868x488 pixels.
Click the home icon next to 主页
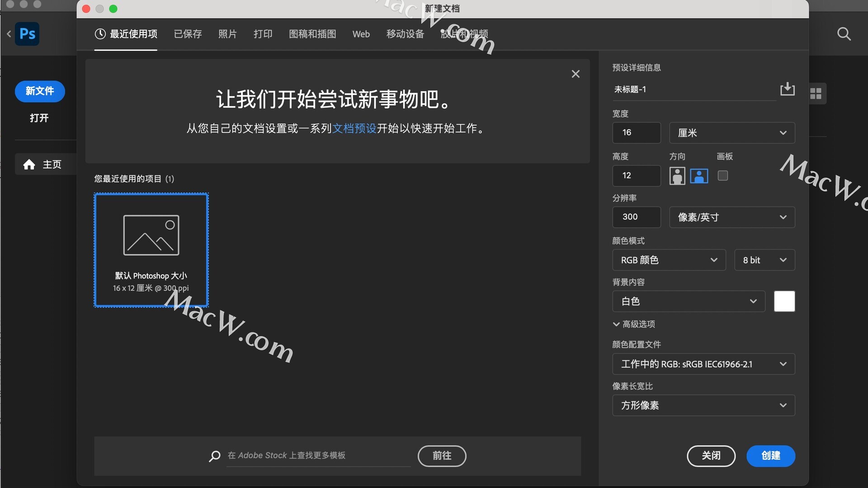29,164
